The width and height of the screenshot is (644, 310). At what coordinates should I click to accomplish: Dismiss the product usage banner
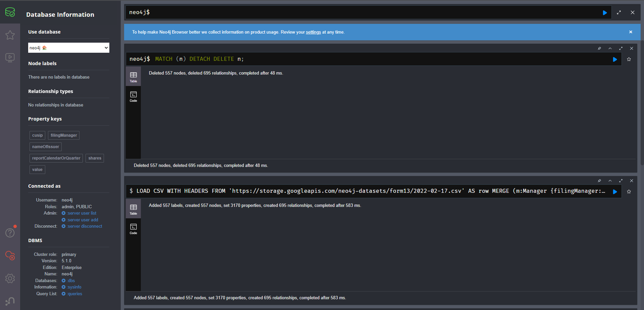point(631,32)
